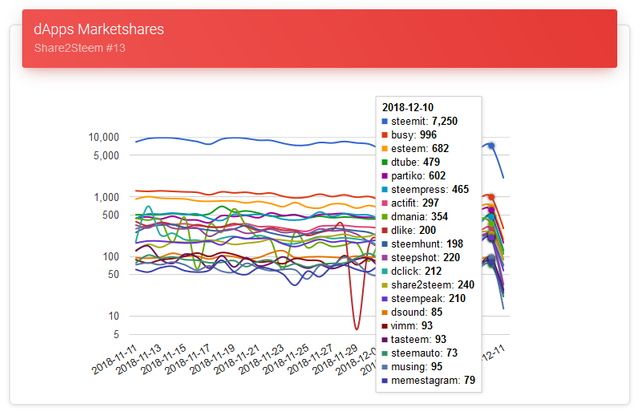Click the 2018-12-10 tooltip date heading

coord(408,107)
